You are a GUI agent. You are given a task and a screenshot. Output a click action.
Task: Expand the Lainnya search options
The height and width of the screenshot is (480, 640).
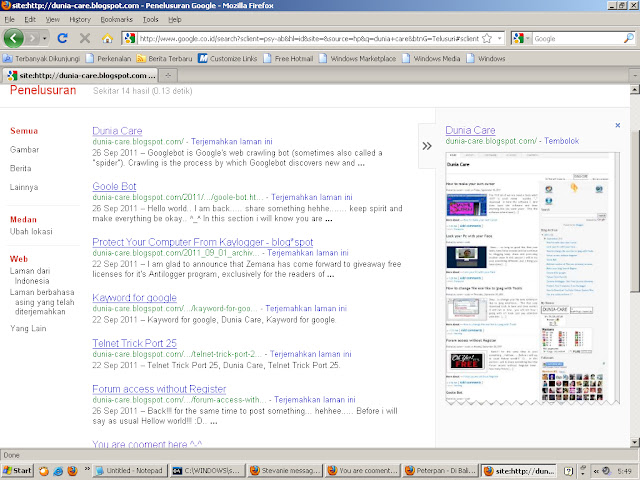point(24,187)
